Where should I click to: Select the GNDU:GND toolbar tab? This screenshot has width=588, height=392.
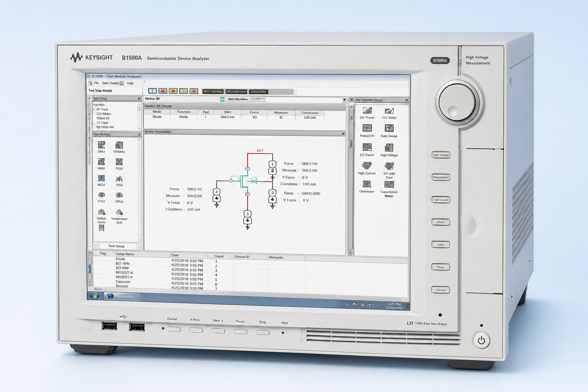258,92
